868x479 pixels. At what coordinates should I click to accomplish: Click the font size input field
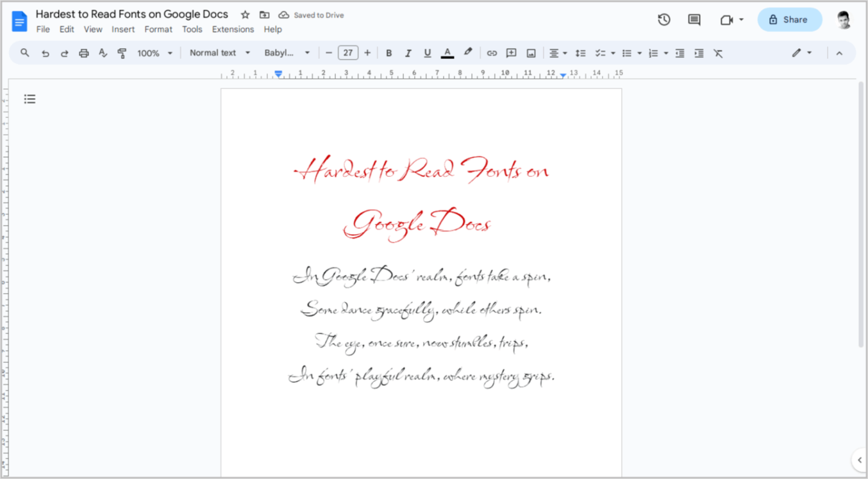coord(347,53)
